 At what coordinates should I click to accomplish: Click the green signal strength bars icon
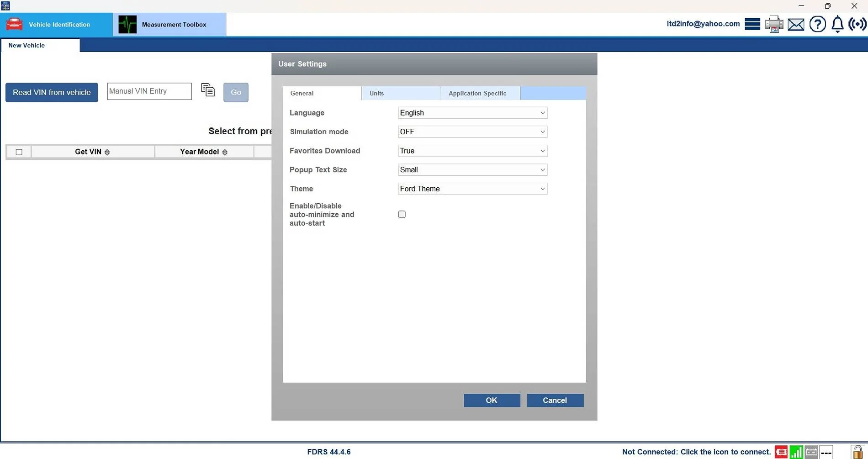[796, 452]
